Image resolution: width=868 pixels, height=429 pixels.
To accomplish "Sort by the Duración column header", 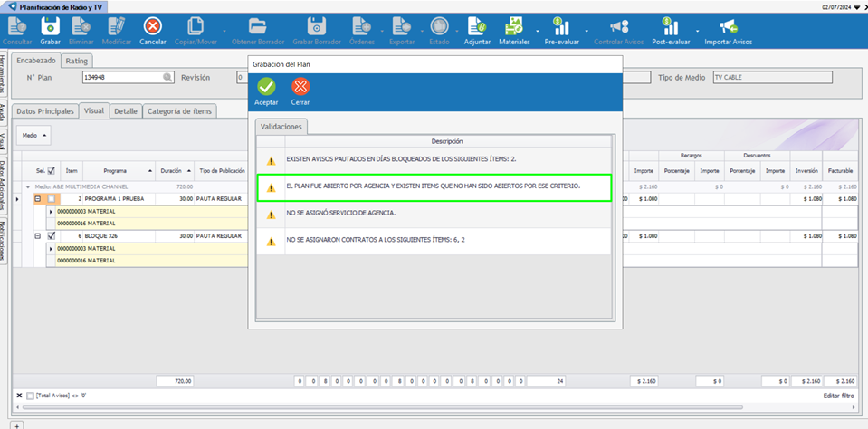I will (175, 170).
